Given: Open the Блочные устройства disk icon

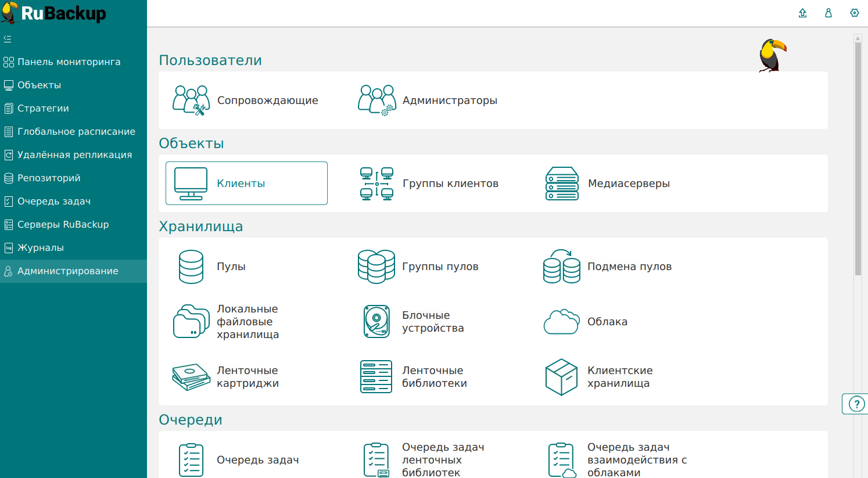Looking at the screenshot, I should coord(376,322).
